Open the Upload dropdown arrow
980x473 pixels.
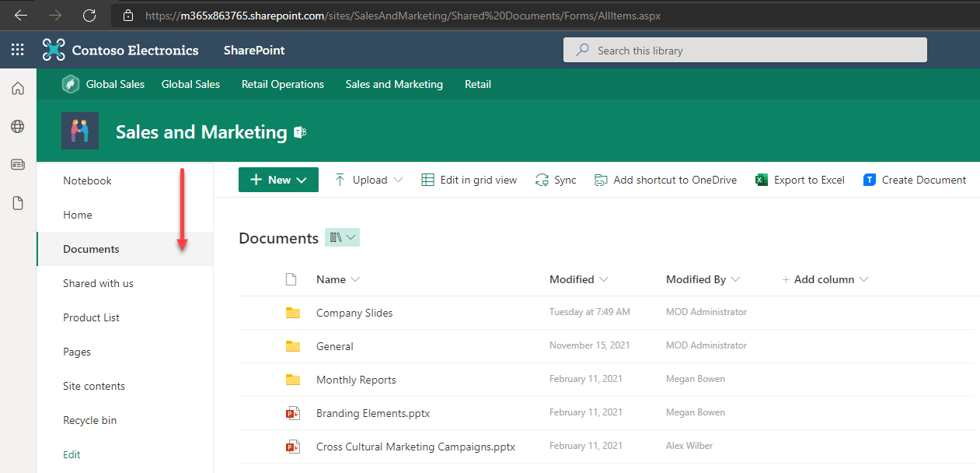click(397, 180)
